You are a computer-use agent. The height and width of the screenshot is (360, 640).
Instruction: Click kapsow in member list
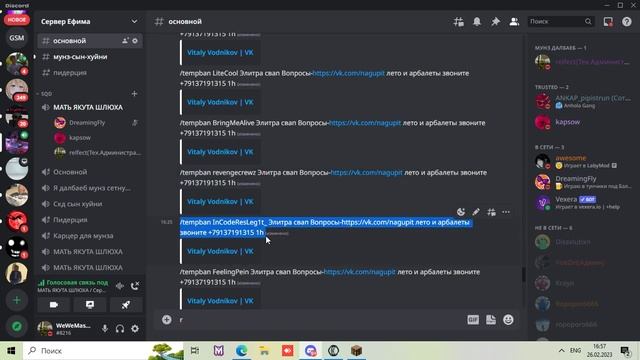[582, 122]
